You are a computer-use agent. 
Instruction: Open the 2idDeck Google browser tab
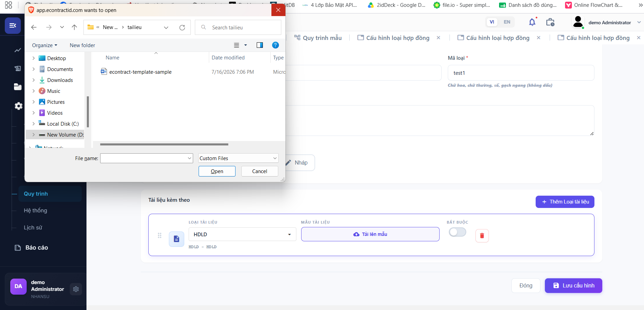pos(396,5)
